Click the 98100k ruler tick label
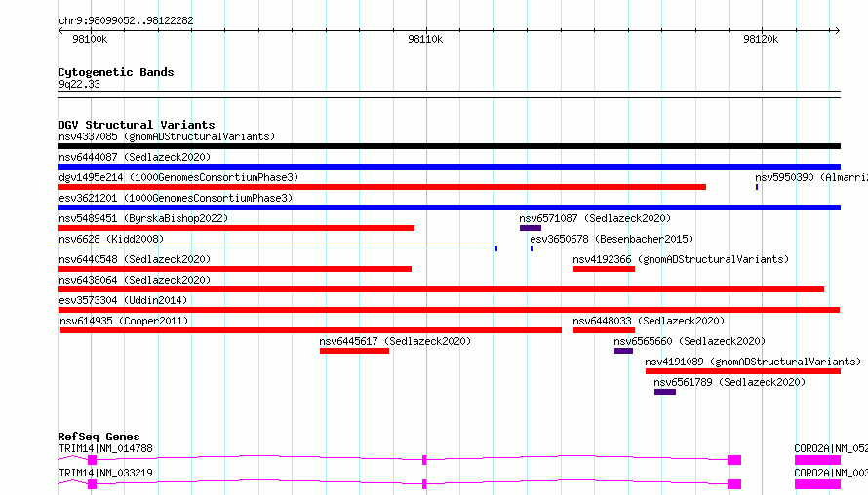The image size is (868, 495). (90, 39)
